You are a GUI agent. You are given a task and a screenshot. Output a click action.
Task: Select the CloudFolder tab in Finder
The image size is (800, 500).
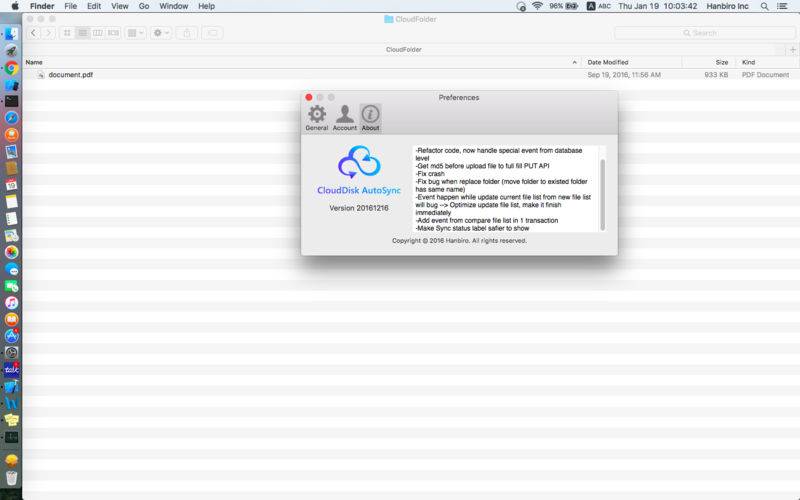tap(404, 49)
